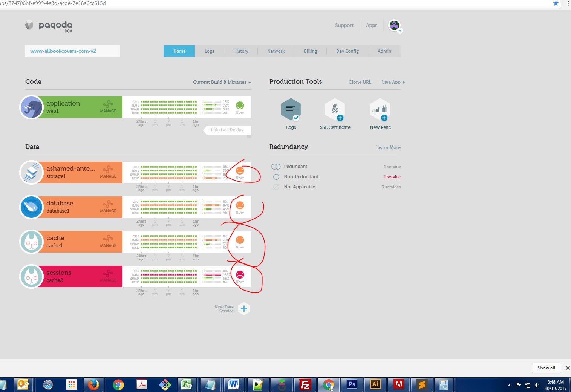Select the Redundant services row

[336, 167]
